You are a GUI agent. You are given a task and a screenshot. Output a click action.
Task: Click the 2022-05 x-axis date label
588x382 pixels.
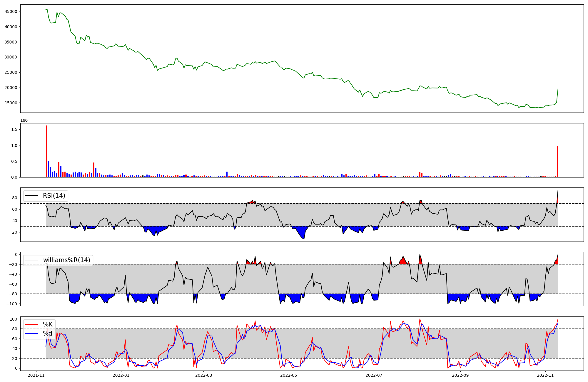(289, 375)
